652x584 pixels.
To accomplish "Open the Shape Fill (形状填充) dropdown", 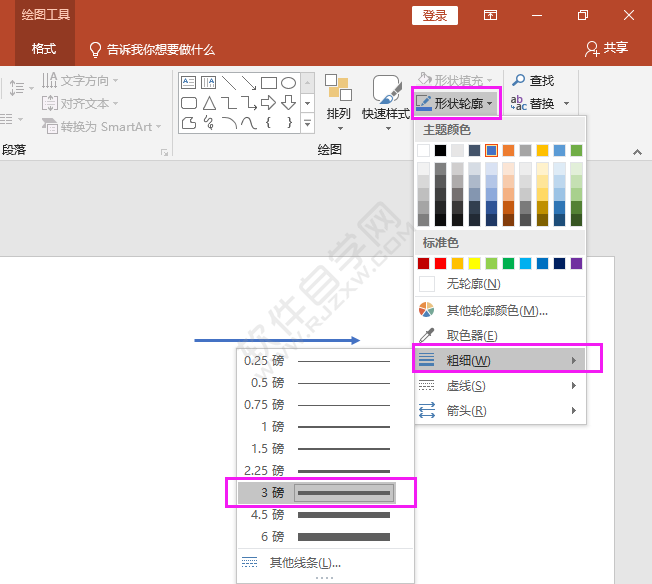I will (x=455, y=80).
